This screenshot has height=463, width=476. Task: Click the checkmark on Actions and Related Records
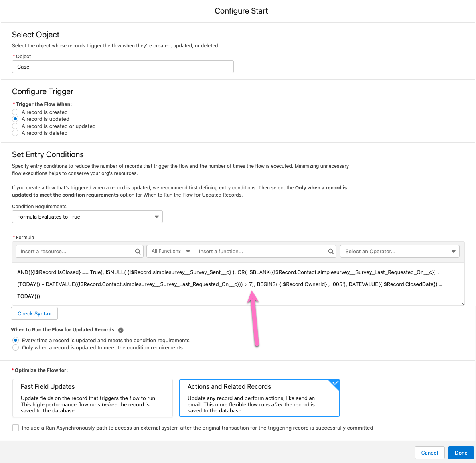(335, 383)
